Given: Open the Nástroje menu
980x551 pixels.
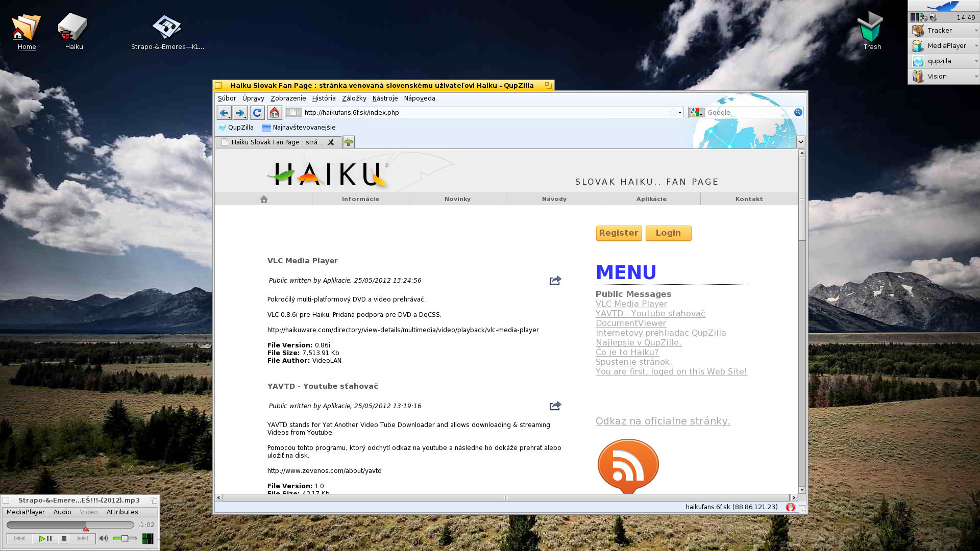Looking at the screenshot, I should point(385,98).
